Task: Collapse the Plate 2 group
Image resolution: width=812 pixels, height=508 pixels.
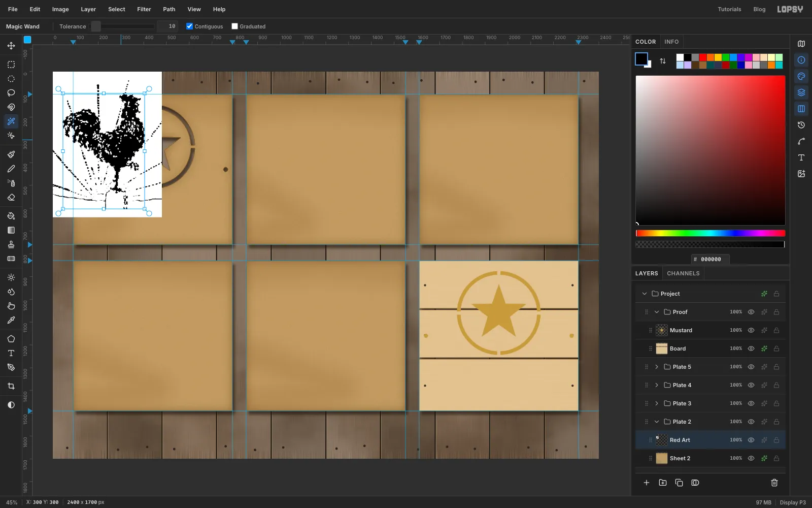Action: (656, 422)
